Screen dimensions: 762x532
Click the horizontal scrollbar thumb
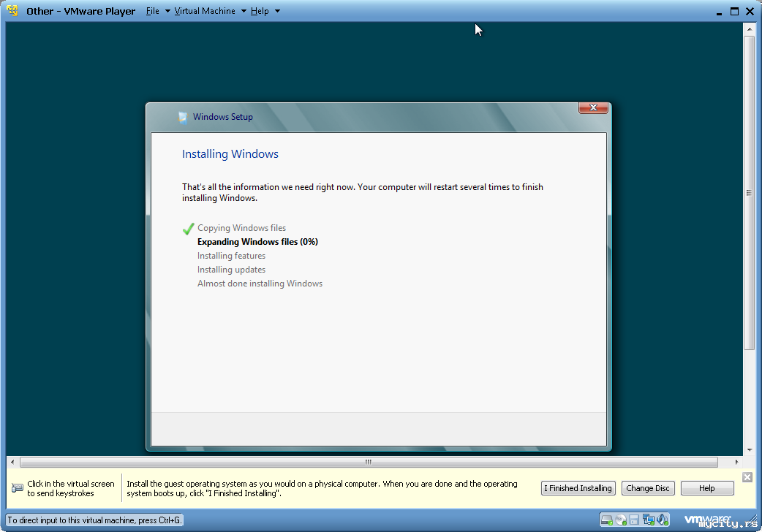pyautogui.click(x=369, y=462)
